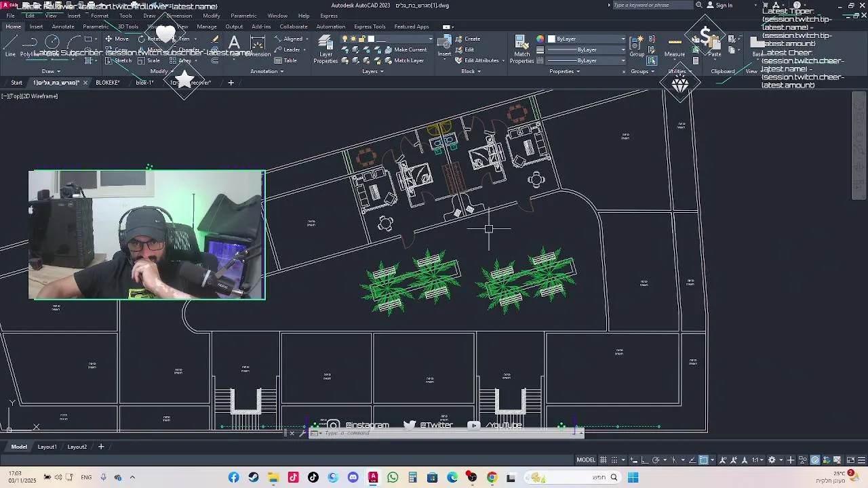This screenshot has width=868, height=488.
Task: Click the Group icon
Action: 637,46
